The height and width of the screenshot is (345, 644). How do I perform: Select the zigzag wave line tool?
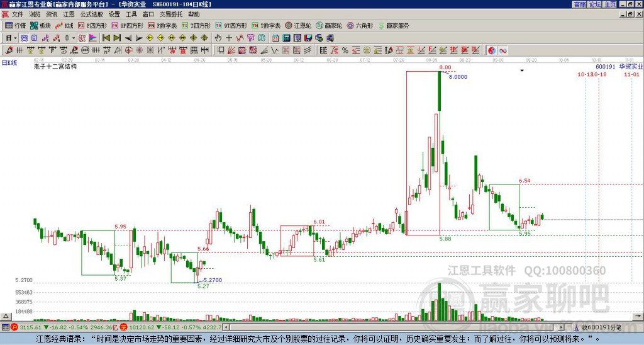click(275, 50)
